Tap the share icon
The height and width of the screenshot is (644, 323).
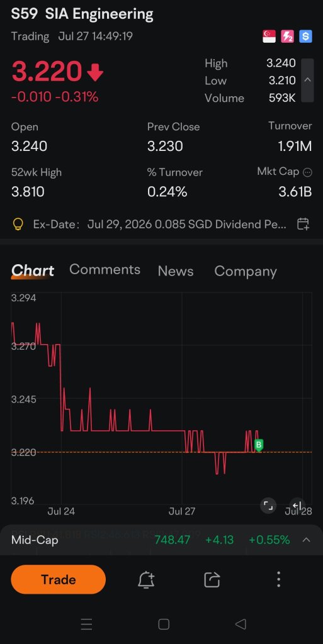pyautogui.click(x=212, y=579)
